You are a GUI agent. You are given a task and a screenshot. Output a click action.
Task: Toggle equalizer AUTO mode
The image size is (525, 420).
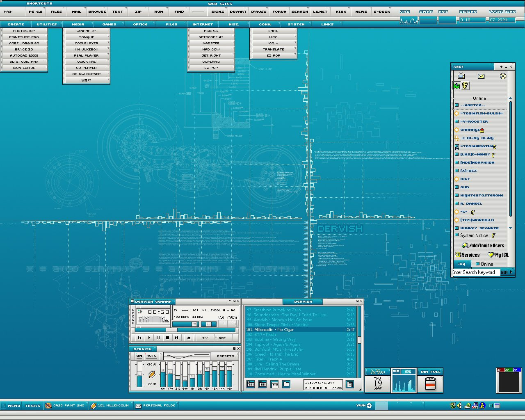pos(151,356)
